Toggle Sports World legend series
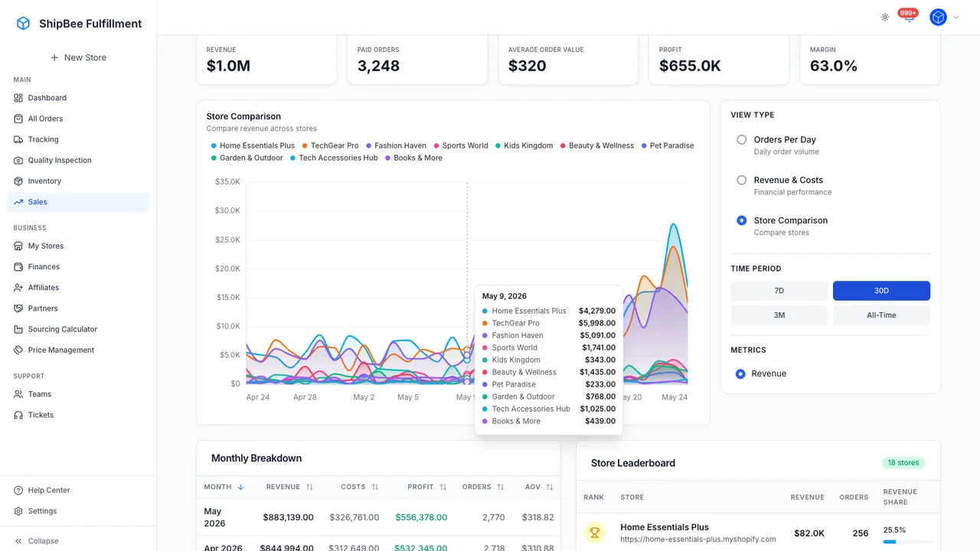 [x=461, y=145]
